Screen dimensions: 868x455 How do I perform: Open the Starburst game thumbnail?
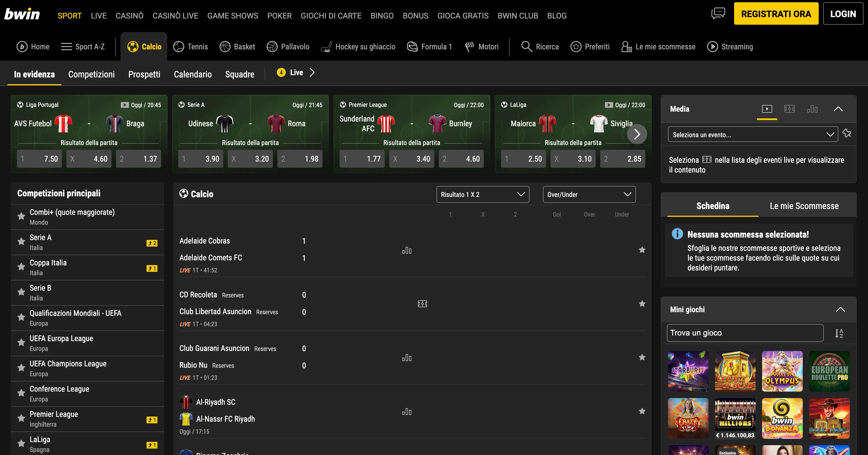click(x=688, y=371)
